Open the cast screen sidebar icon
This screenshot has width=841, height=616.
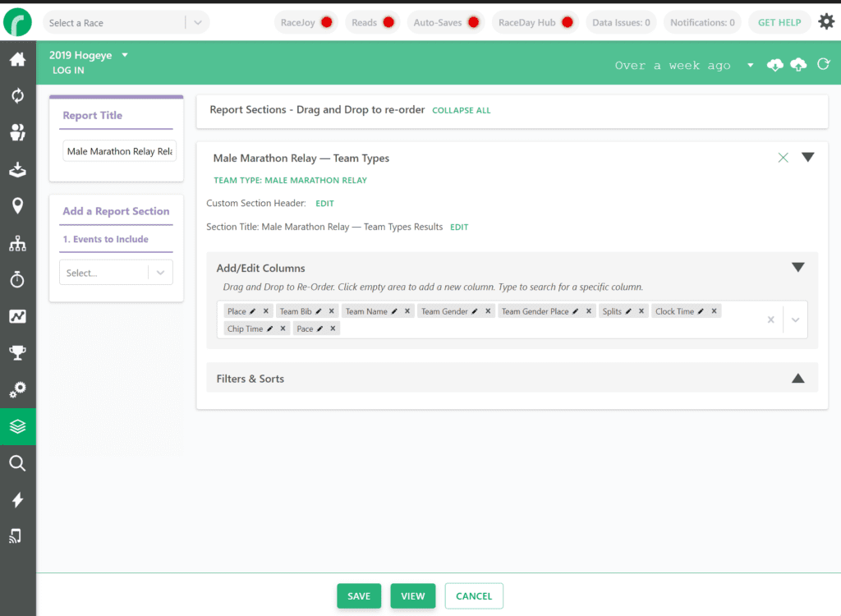click(x=16, y=536)
